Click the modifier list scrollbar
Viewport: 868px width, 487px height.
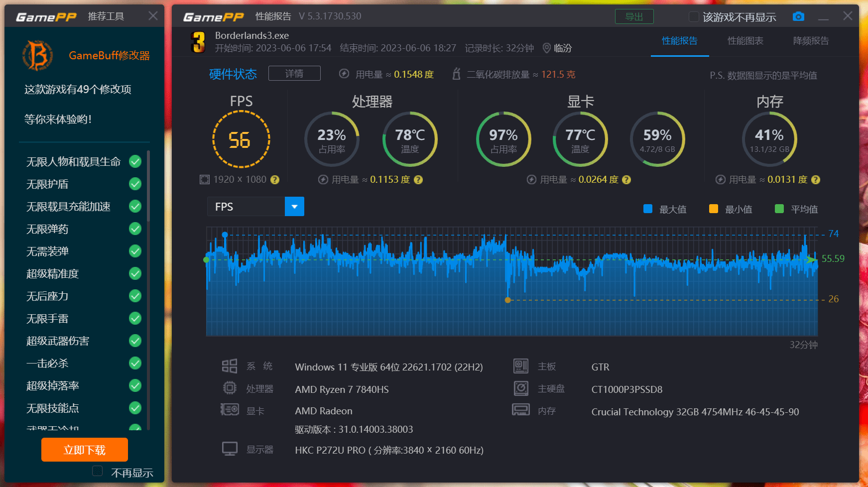148,187
